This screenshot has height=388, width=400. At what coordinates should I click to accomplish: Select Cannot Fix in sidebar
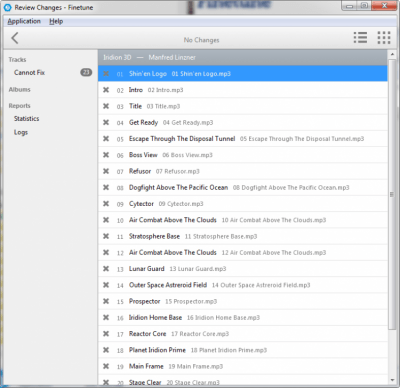click(x=29, y=72)
